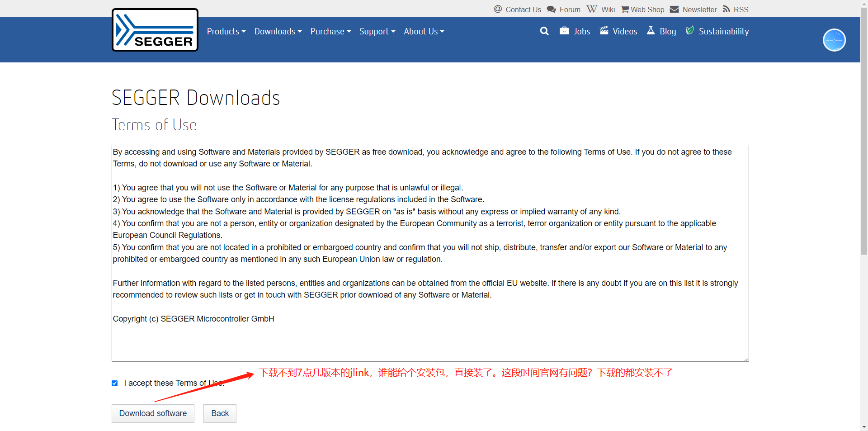Open the Blog page link
Viewport: 868px width, 431px height.
click(668, 31)
